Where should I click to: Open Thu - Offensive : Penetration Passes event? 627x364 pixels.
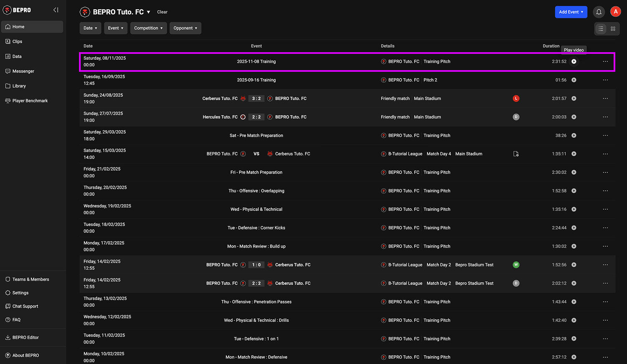click(x=256, y=302)
